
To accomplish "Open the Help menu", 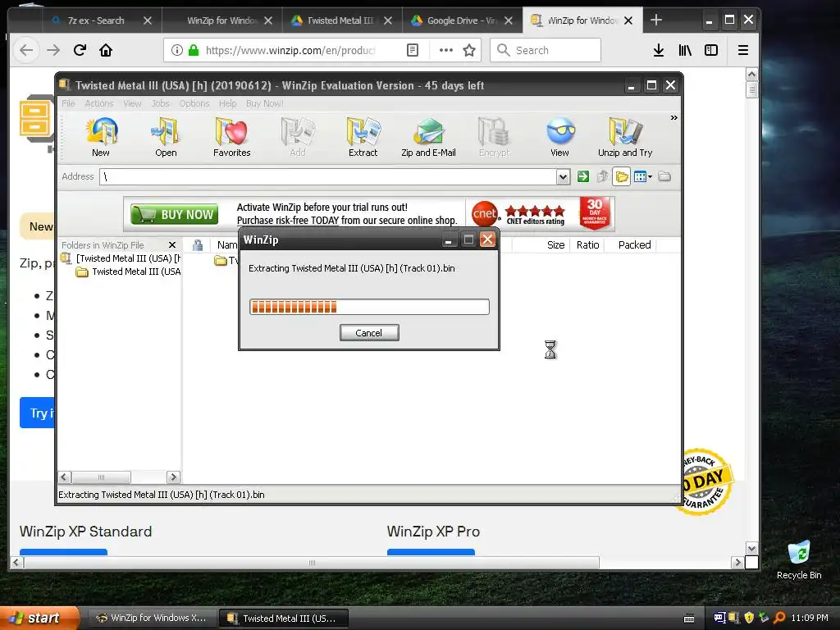I will click(228, 103).
